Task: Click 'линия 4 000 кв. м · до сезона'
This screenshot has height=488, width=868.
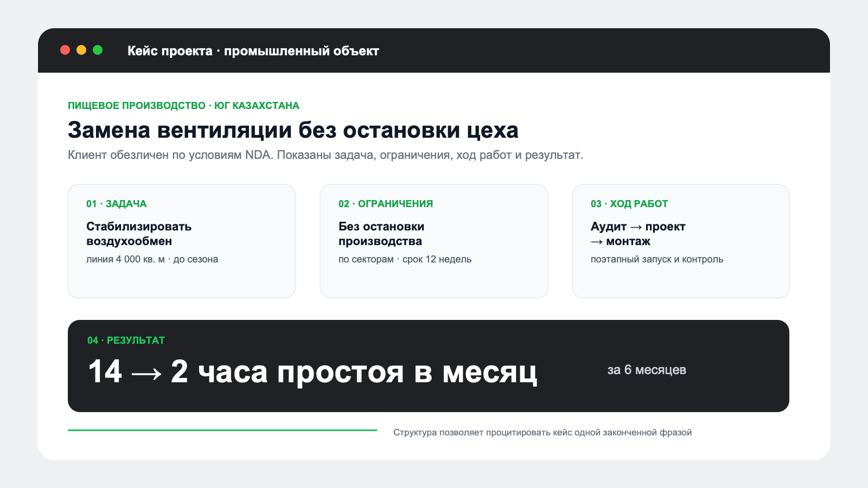Action: tap(152, 259)
